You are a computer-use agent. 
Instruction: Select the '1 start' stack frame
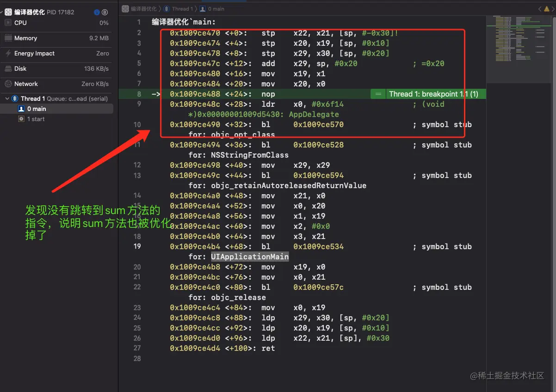(56, 119)
